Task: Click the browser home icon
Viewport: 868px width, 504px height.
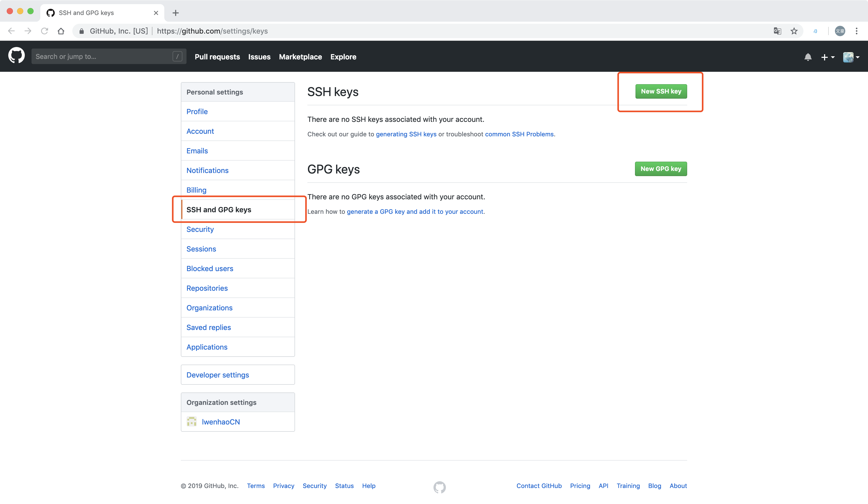Action: pos(61,31)
